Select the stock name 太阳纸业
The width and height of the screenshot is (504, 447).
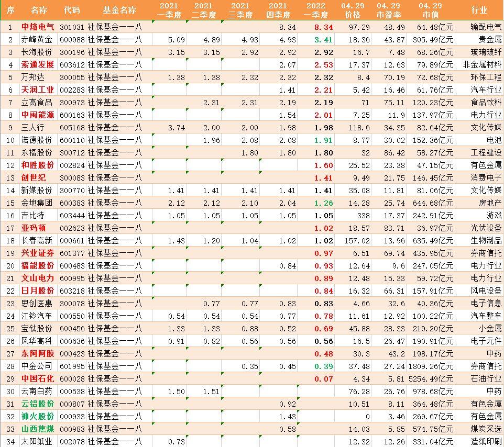[37, 442]
